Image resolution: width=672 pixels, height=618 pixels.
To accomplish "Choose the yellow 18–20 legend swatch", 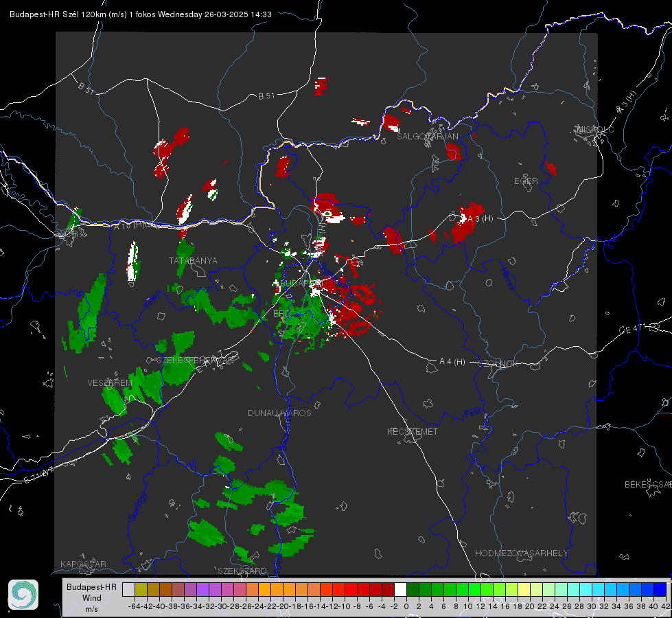I will click(x=524, y=589).
